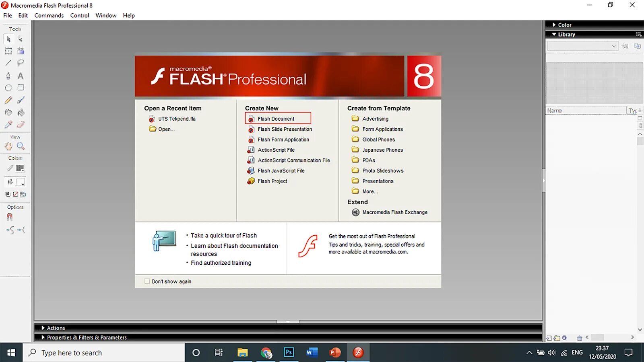Select the Rectangle tool
644x362 pixels.
pos(21,88)
